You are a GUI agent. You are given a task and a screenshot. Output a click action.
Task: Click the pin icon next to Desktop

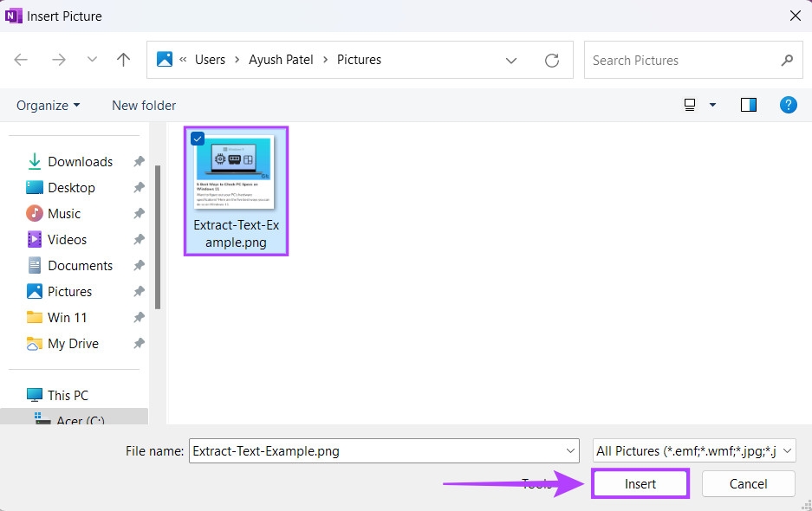click(139, 187)
